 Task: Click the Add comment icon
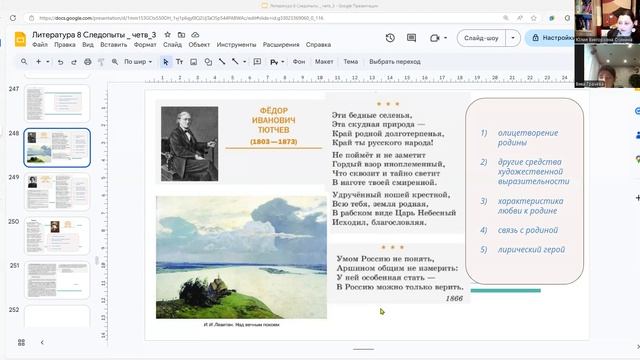point(257,62)
